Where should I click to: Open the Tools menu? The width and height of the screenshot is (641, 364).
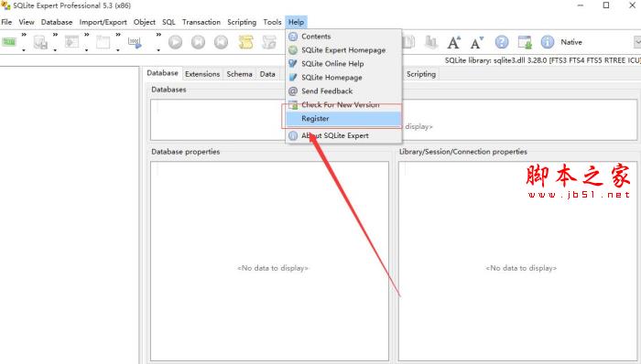272,22
